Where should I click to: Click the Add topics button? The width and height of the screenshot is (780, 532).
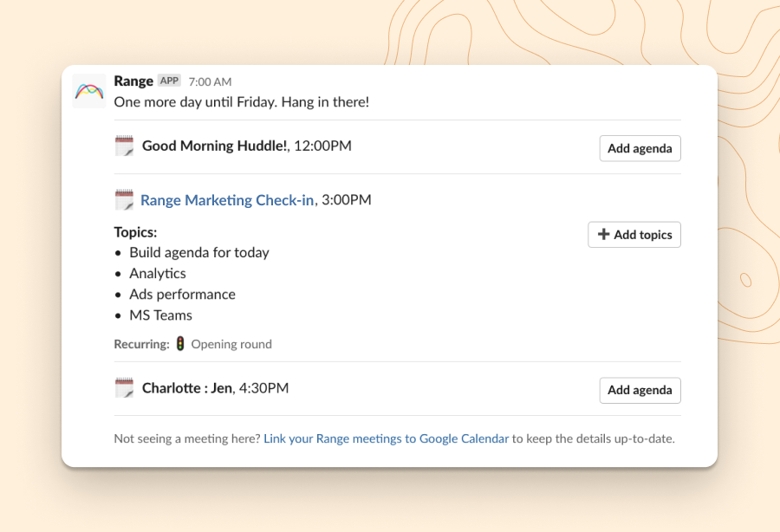pos(634,235)
